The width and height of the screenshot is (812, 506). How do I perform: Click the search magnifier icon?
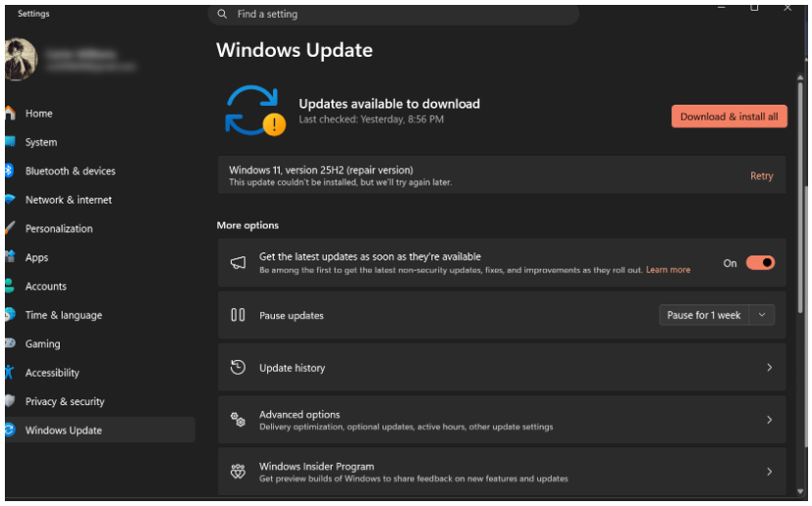pyautogui.click(x=222, y=14)
